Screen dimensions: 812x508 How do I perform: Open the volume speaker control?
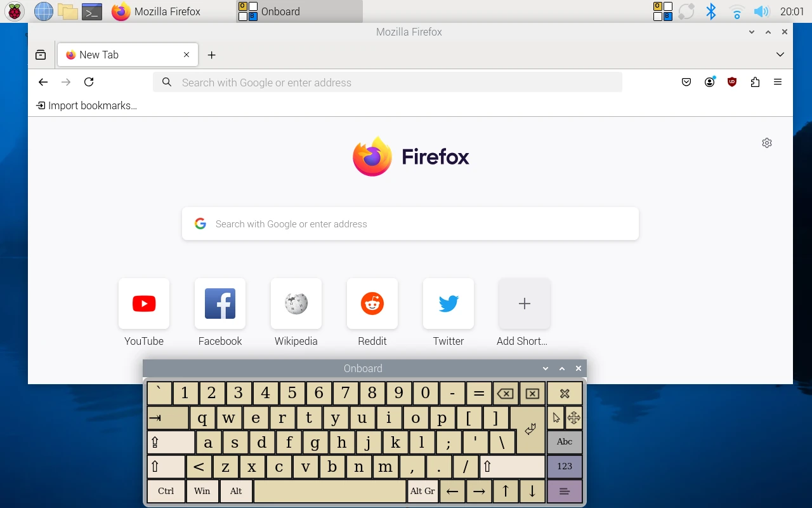click(x=761, y=11)
